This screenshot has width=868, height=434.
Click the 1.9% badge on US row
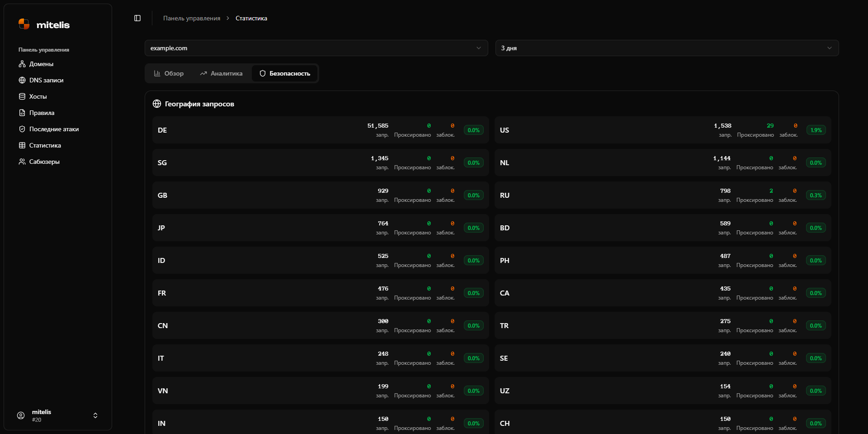(816, 130)
